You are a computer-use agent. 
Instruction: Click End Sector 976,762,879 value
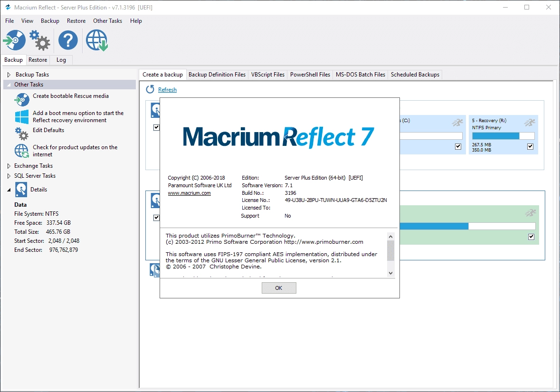point(64,250)
